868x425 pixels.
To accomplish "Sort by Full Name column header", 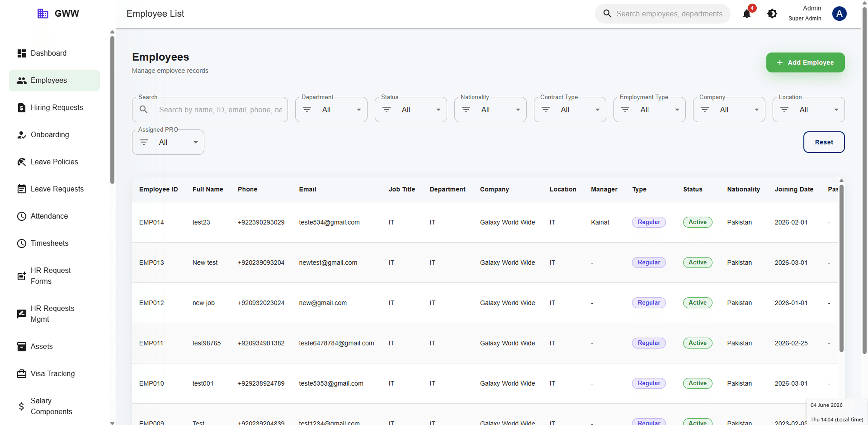I will coord(208,189).
